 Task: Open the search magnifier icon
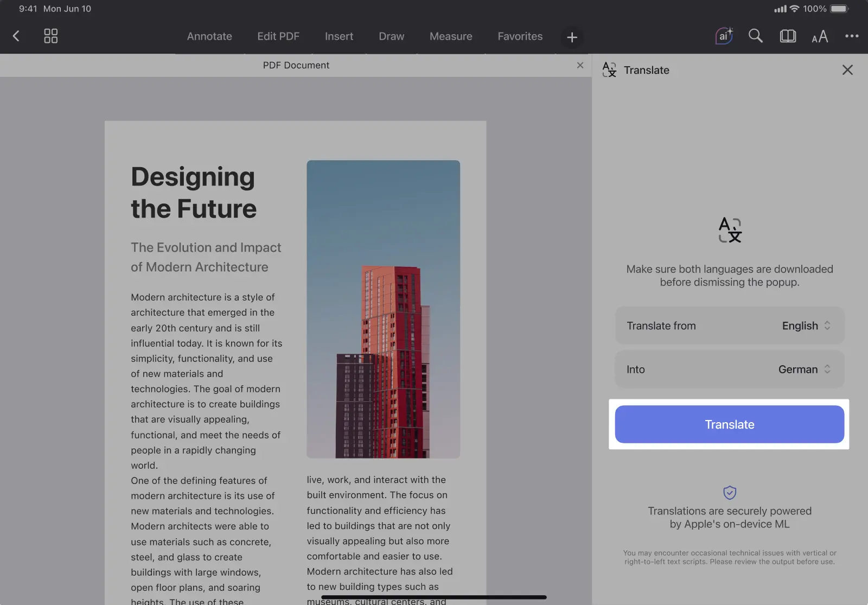coord(755,36)
